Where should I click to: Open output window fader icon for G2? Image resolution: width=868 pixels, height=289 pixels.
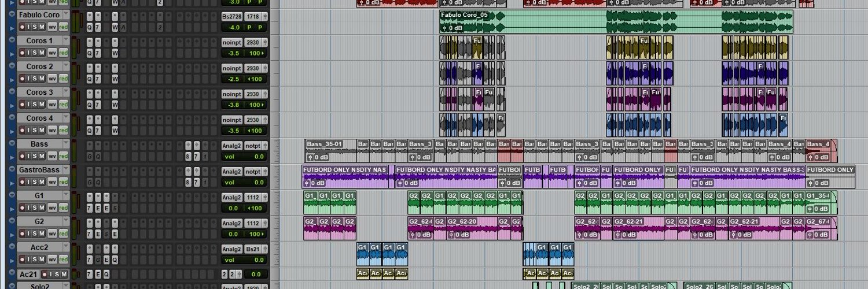click(x=265, y=224)
